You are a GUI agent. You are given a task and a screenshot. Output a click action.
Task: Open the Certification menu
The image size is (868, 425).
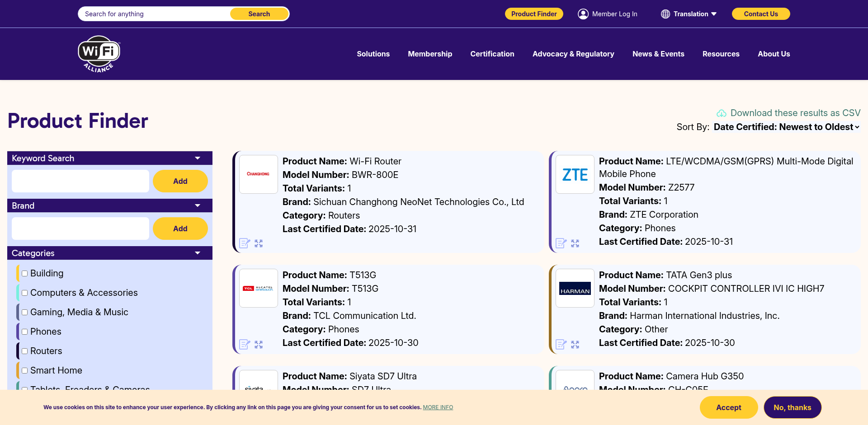(492, 54)
